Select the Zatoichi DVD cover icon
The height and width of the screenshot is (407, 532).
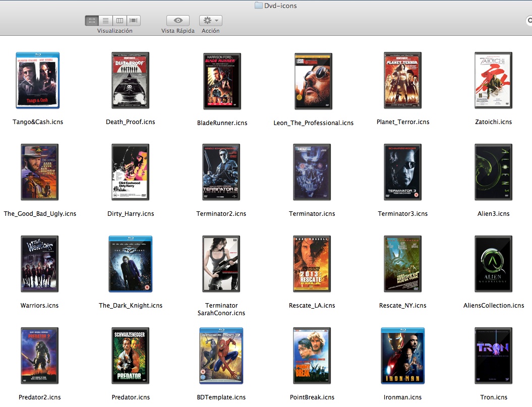click(x=493, y=81)
